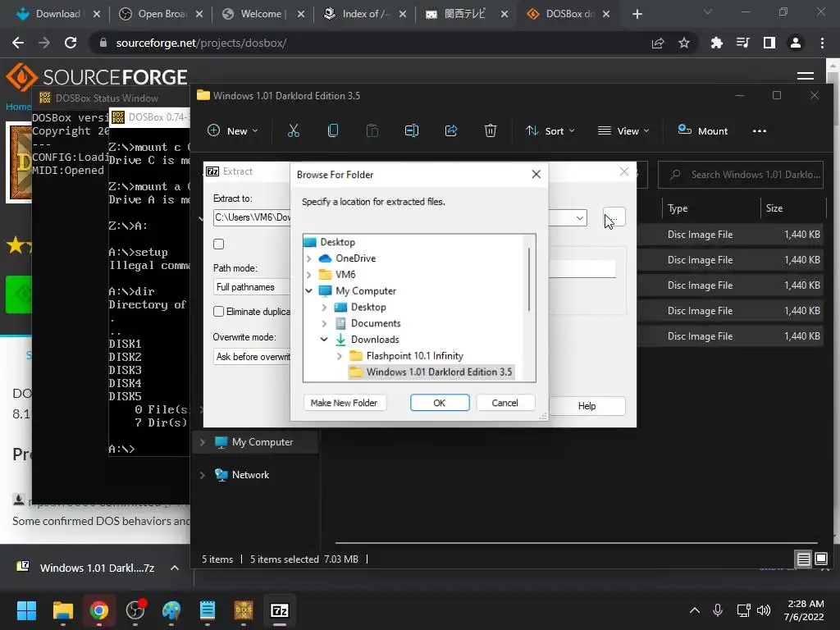Click the Paste icon in Explorer toolbar
Viewport: 840px width, 630px height.
point(372,130)
